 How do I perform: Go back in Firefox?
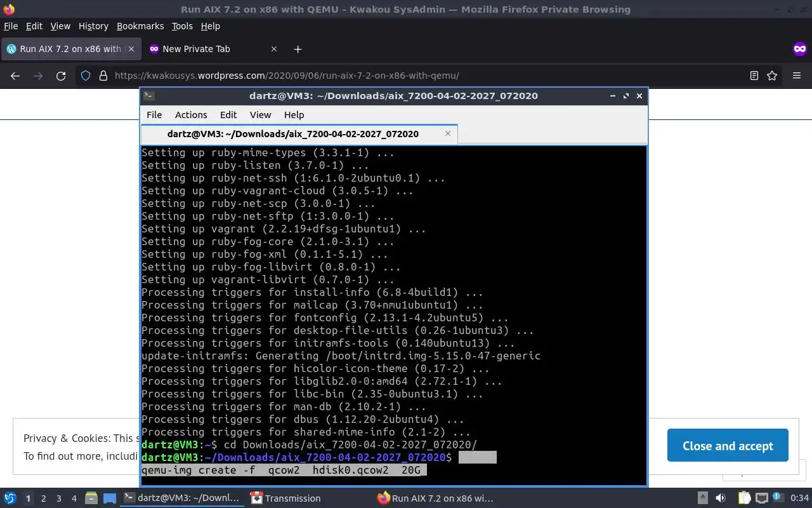15,76
